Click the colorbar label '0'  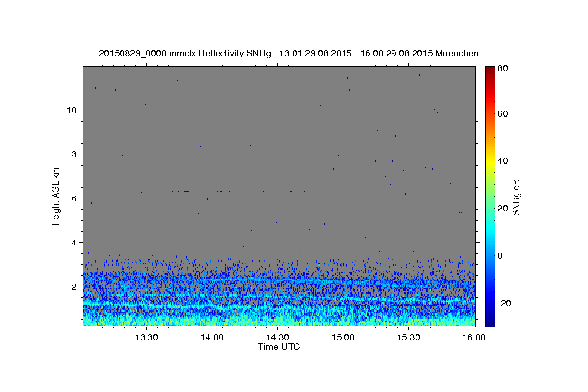coord(500,256)
